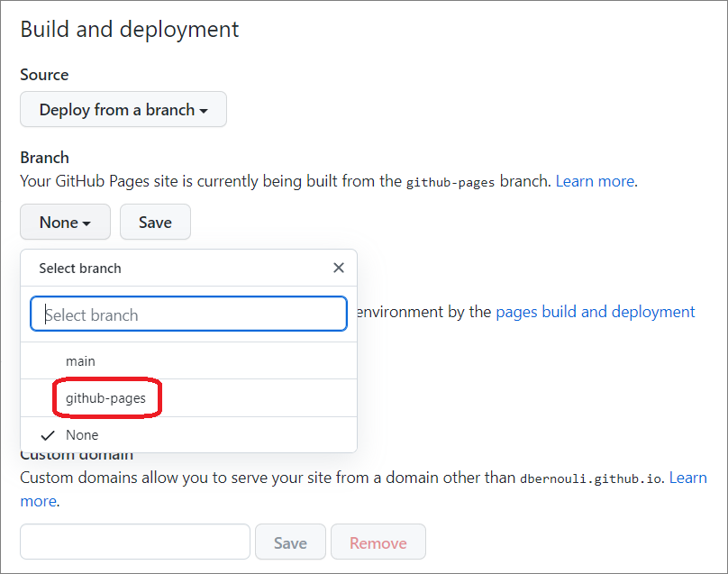Open the Learn more link for custom domains
Screen dimensions: 728x574
(688, 478)
